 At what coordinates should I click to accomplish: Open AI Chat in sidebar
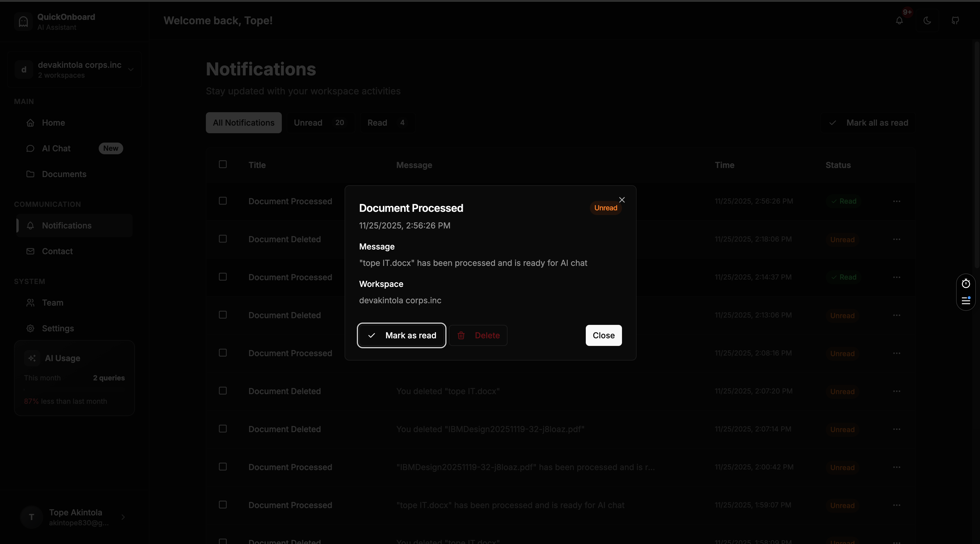click(x=56, y=148)
